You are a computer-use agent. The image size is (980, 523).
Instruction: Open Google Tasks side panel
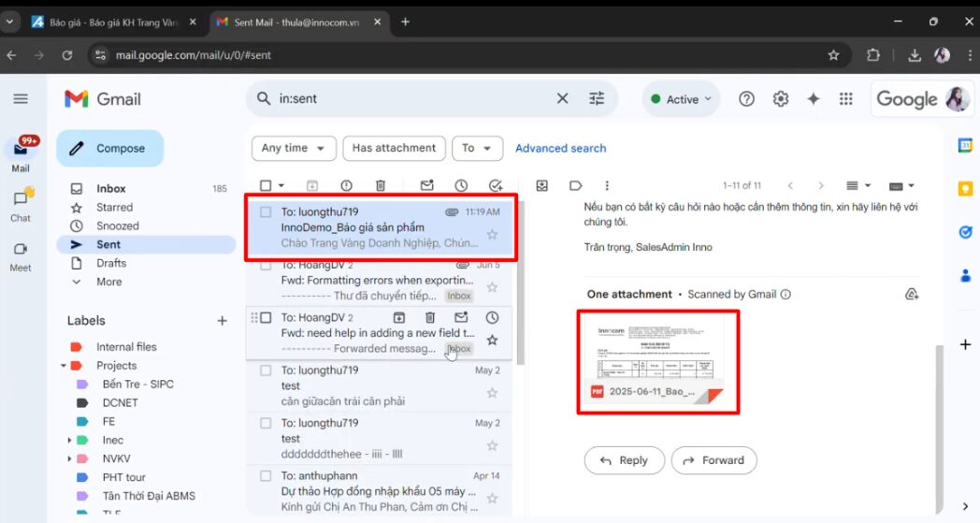point(965,232)
